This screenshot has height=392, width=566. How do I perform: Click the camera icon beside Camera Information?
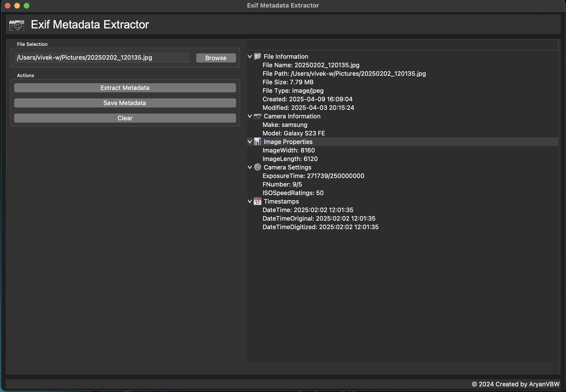pos(257,116)
